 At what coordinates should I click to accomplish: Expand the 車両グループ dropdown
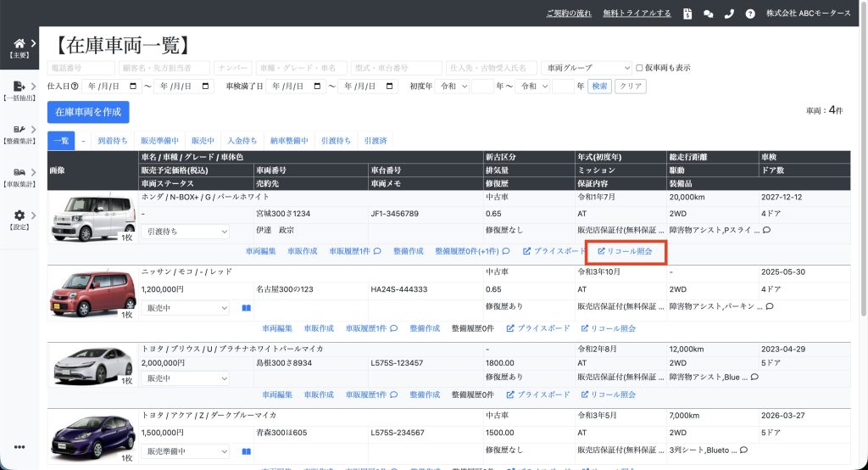pos(586,68)
